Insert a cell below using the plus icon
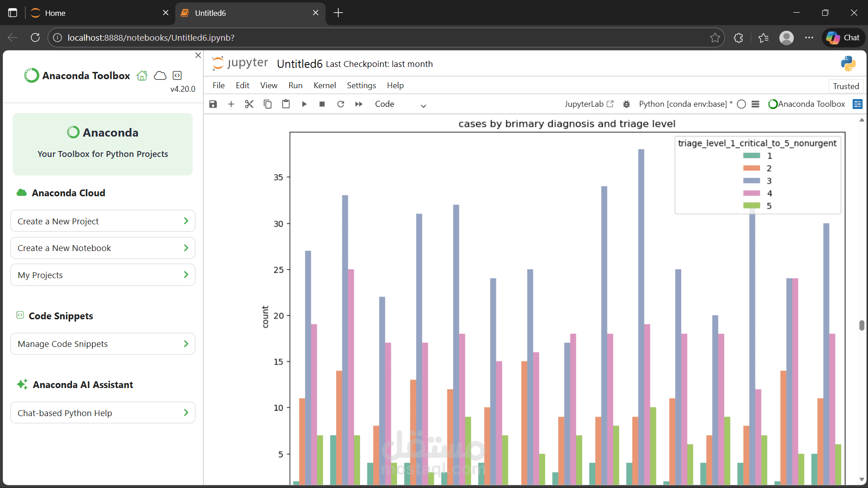The width and height of the screenshot is (868, 488). coord(231,104)
